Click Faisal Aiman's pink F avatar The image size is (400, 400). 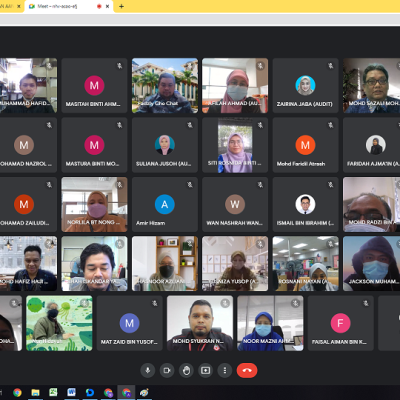click(340, 323)
